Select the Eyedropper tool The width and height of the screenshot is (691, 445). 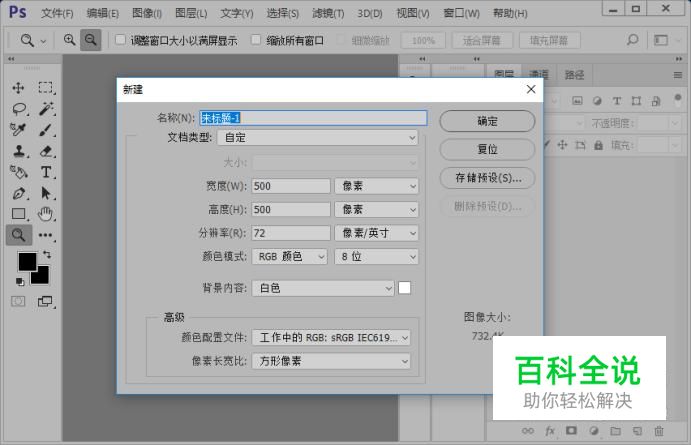pos(18,130)
